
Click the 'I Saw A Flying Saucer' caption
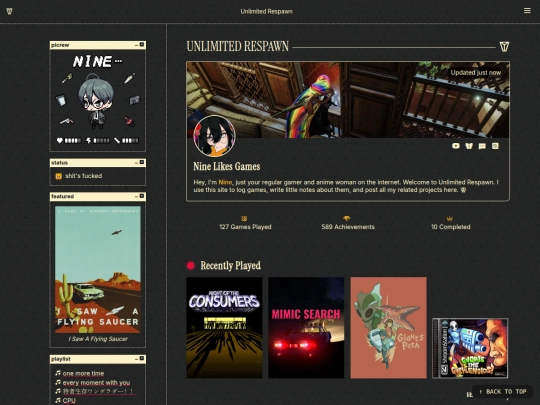tap(98, 339)
